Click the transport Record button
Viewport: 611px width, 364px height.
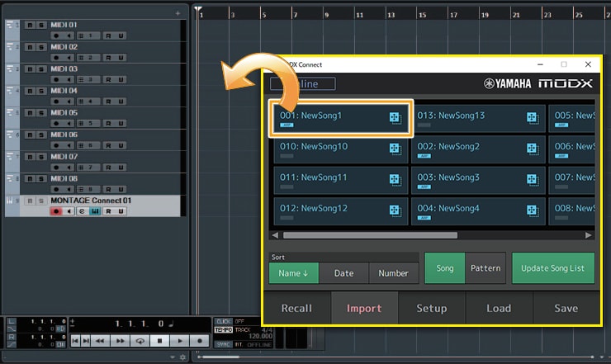[x=199, y=340]
